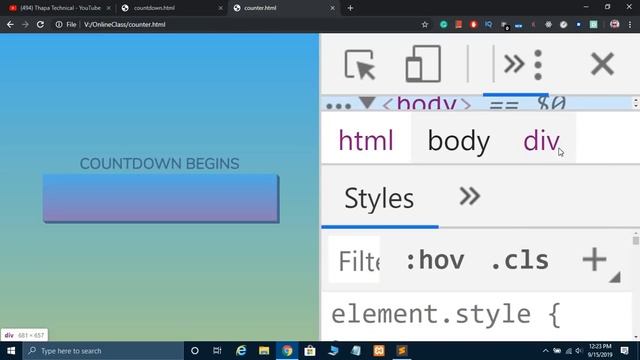The height and width of the screenshot is (360, 640).
Task: Open the red flame extension icon
Action: pos(473,24)
